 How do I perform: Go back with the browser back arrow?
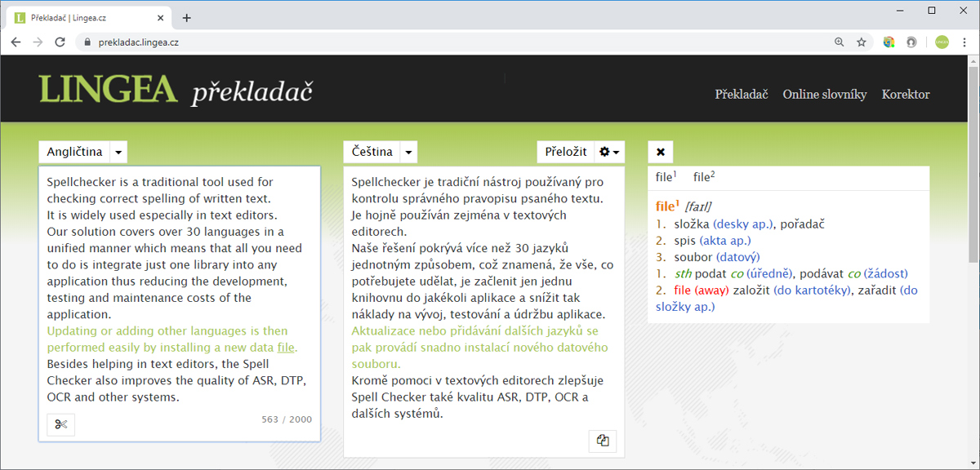click(x=16, y=42)
